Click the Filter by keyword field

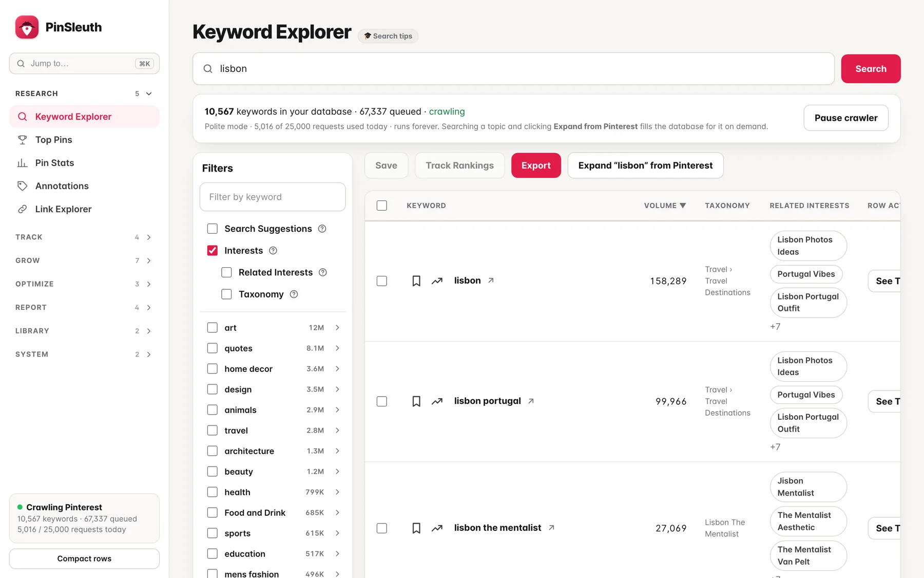coord(273,197)
